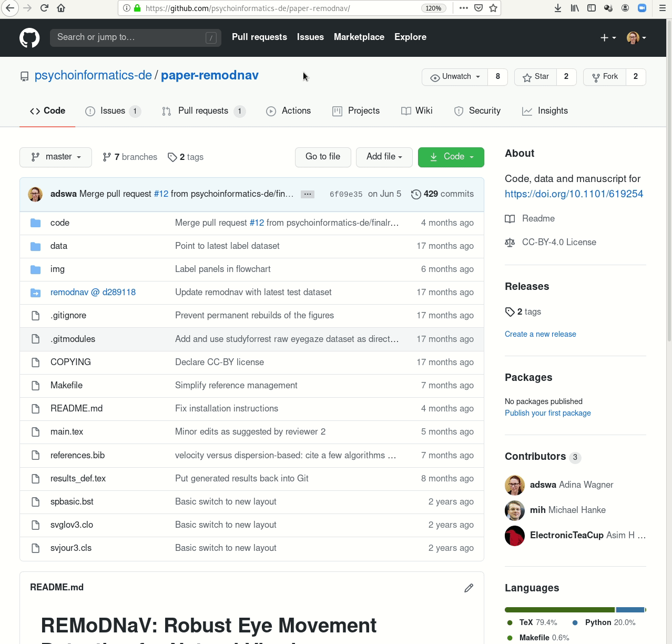This screenshot has width=672, height=644.
Task: Reload the page with the browser refresh icon
Action: click(44, 8)
